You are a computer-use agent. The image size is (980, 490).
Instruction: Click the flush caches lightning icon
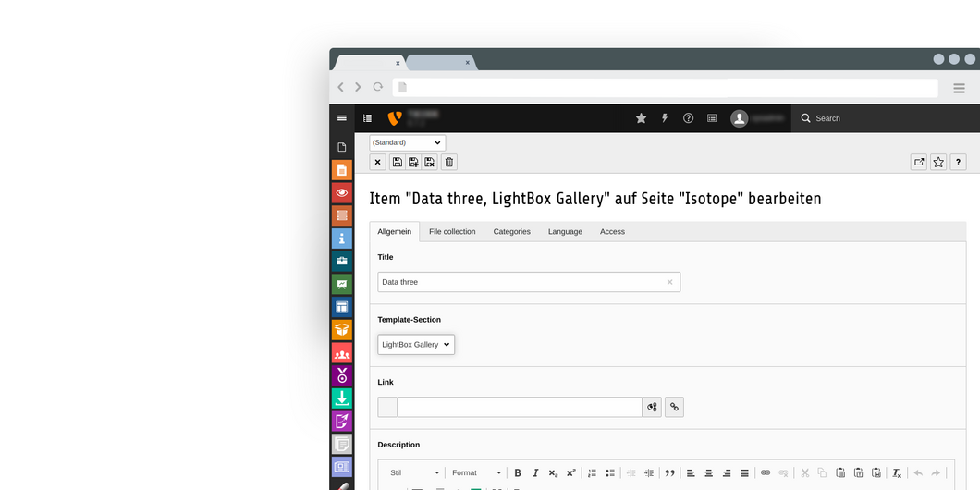tap(665, 118)
